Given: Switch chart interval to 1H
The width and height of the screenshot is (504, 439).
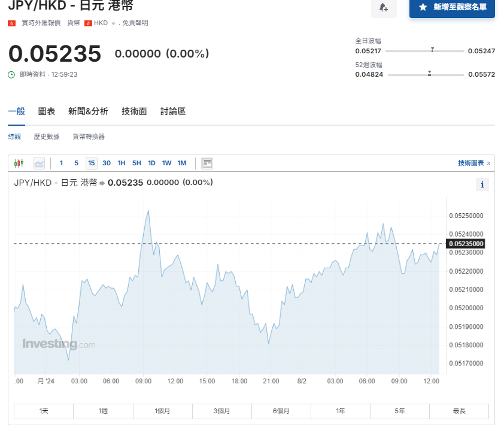Looking at the screenshot, I should coord(121,162).
